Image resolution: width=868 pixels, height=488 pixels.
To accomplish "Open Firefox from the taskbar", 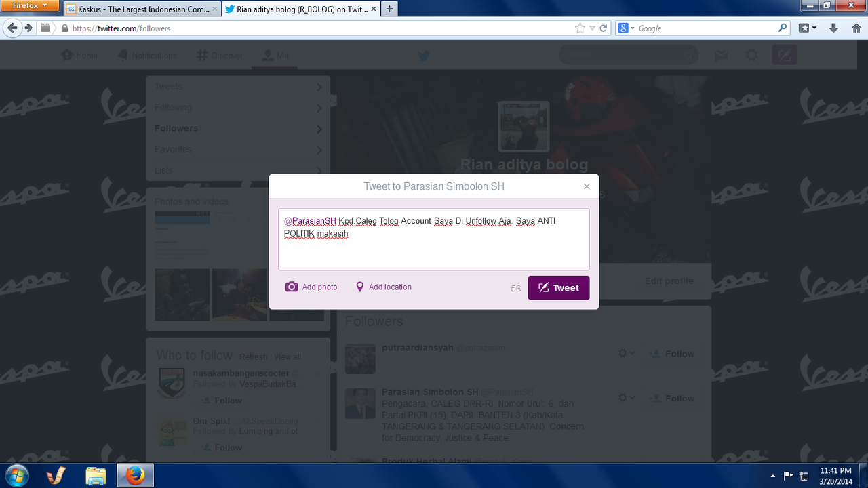I will (136, 476).
